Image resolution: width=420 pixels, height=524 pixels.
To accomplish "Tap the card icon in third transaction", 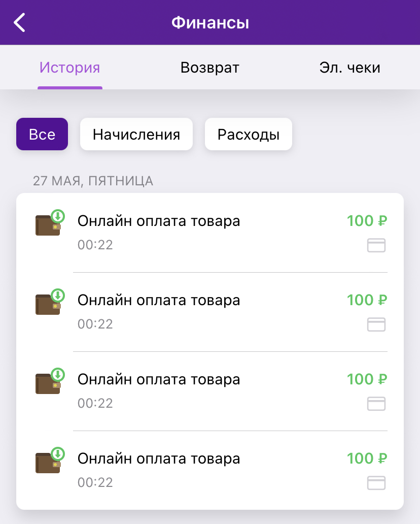I will [x=376, y=404].
